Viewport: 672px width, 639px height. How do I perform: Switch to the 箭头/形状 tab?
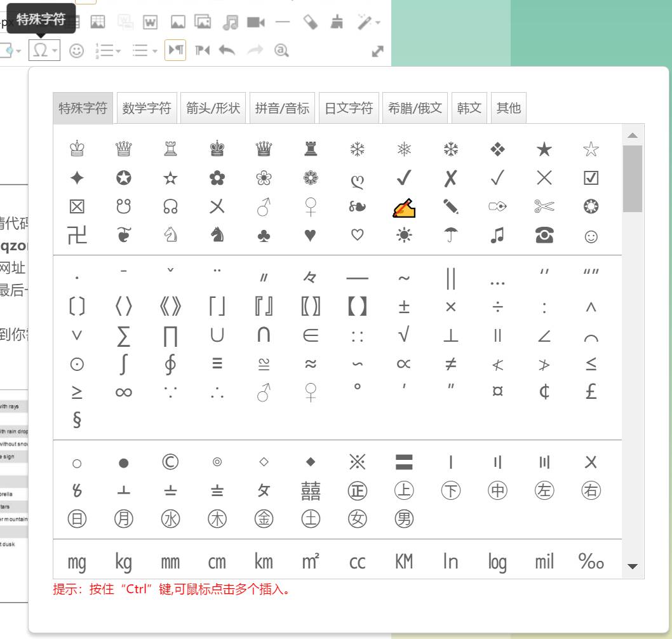click(x=213, y=108)
